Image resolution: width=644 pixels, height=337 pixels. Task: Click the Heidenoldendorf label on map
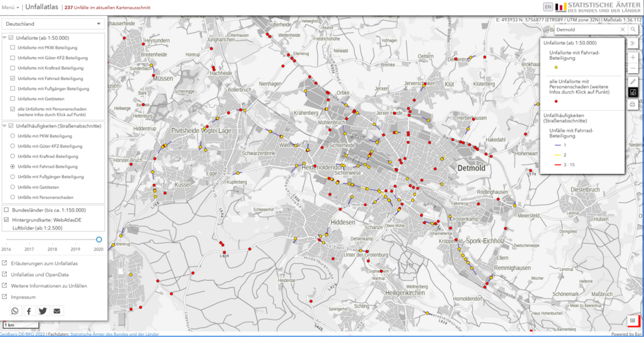(x=322, y=168)
